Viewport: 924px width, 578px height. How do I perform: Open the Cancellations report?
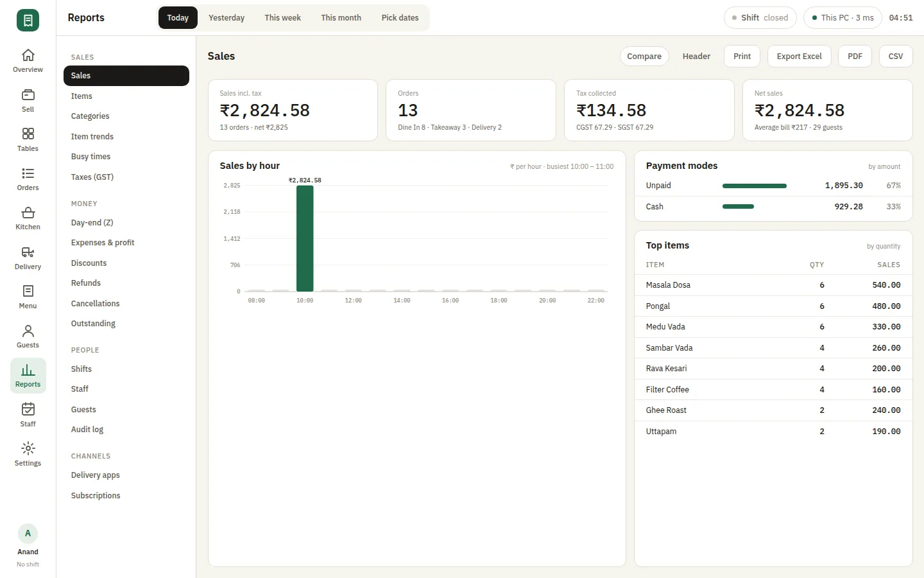[126, 304]
